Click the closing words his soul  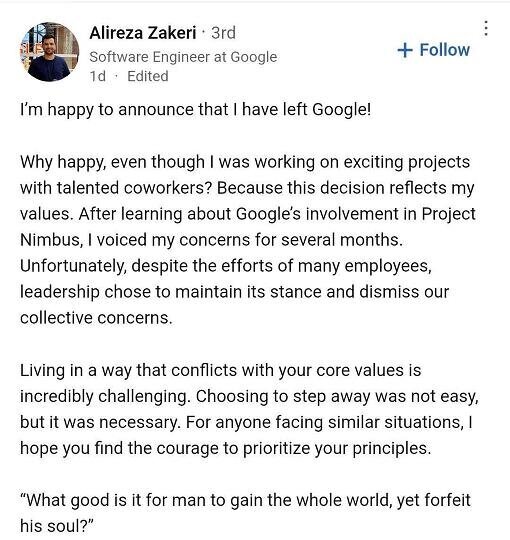[57, 526]
